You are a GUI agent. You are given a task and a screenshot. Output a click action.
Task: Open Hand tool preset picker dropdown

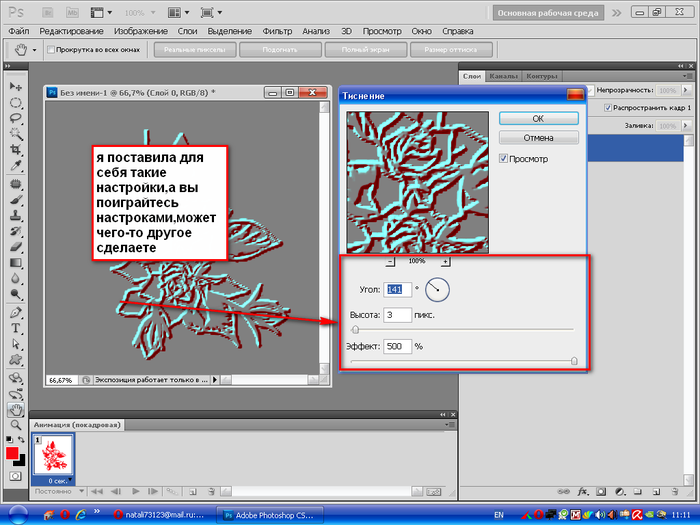tap(34, 50)
